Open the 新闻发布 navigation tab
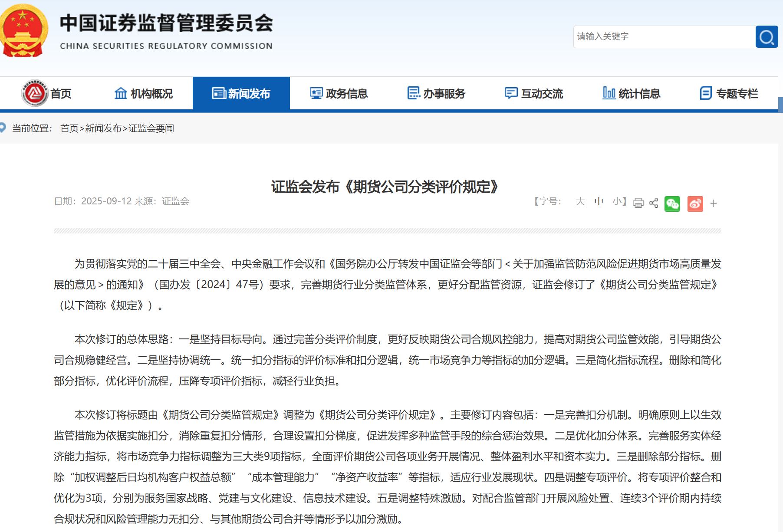The height and width of the screenshot is (532, 783). [x=241, y=93]
